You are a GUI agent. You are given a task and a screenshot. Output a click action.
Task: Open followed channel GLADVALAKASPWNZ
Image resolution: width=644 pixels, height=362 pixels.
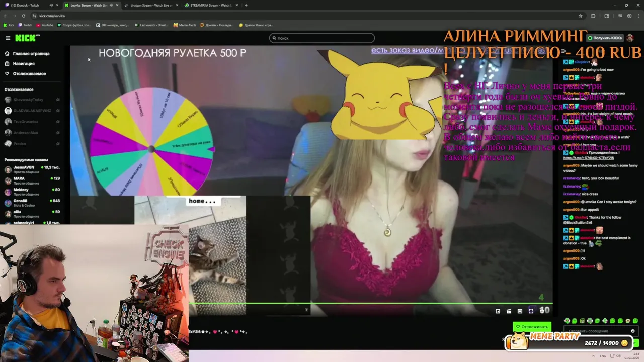[x=32, y=111]
